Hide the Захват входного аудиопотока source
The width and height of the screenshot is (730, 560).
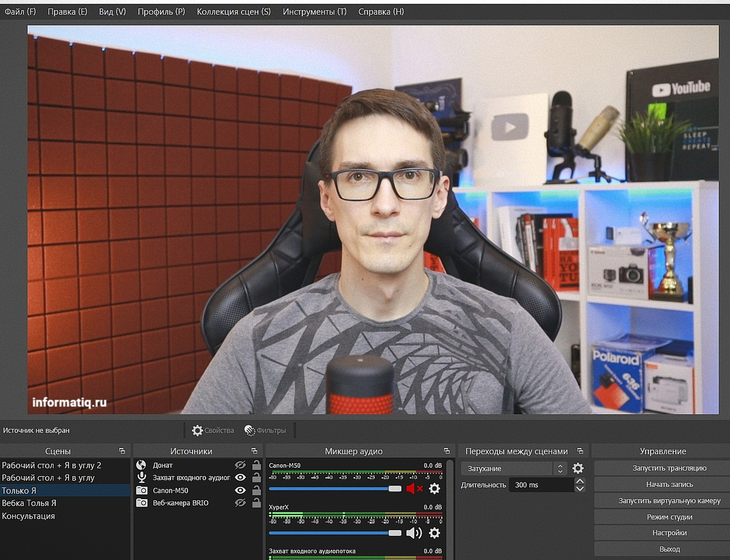[240, 477]
